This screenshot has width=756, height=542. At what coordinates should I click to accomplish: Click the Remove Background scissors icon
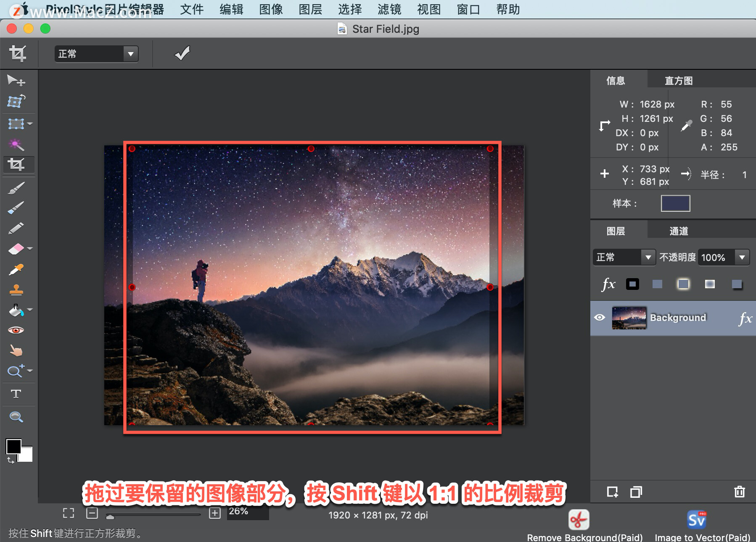pos(578,519)
